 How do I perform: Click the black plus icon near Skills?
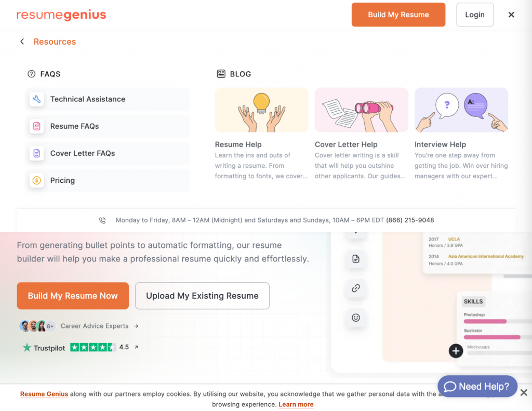pos(456,351)
